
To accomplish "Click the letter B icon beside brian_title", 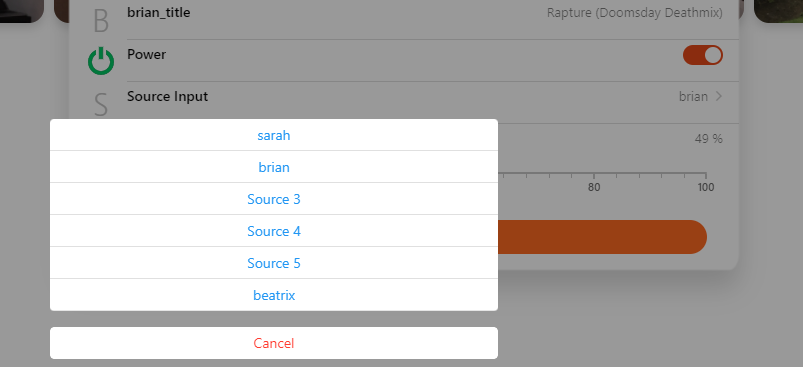I will click(x=101, y=21).
